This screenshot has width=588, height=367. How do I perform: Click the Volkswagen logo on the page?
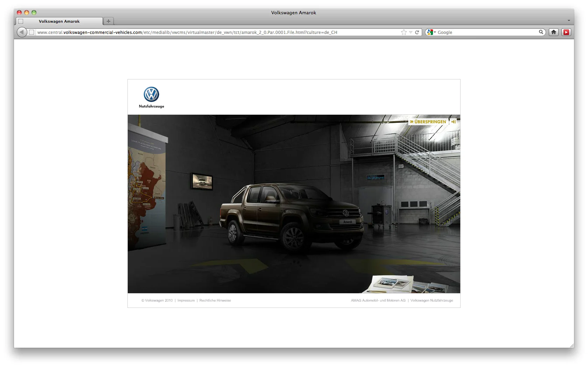coord(152,94)
